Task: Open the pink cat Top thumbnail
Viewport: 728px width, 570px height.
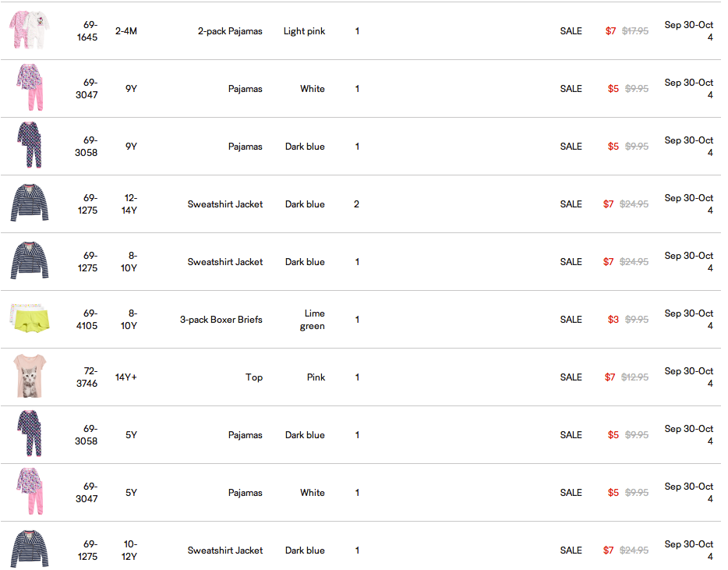Action: (x=29, y=377)
